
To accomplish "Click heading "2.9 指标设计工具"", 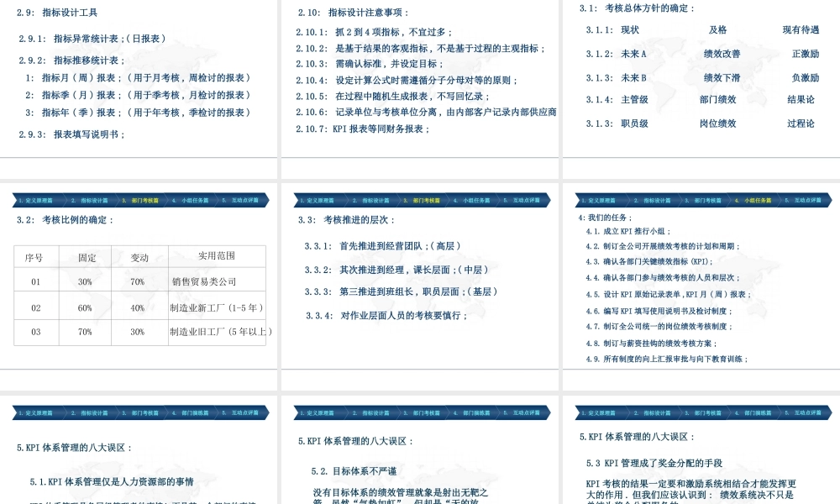I will pos(59,12).
